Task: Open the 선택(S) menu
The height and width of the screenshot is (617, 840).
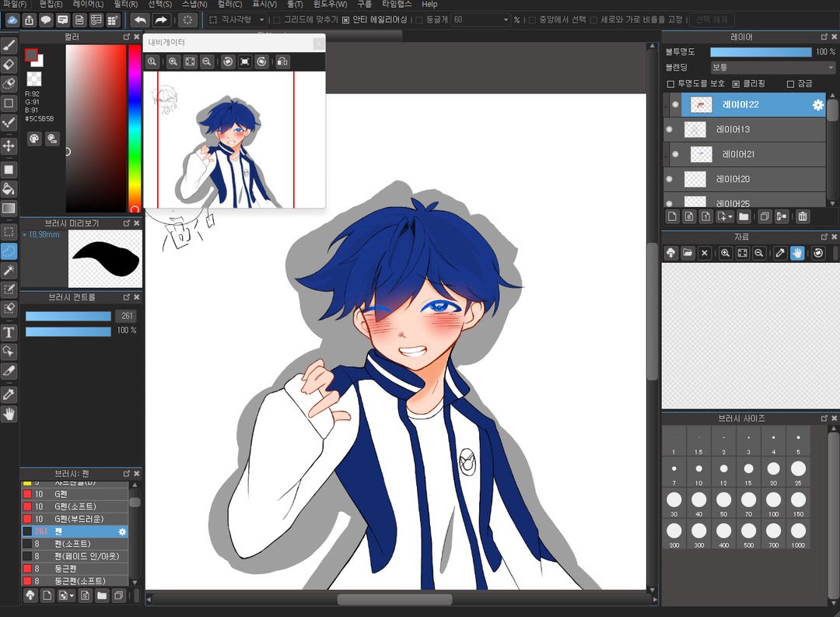Action: click(159, 5)
